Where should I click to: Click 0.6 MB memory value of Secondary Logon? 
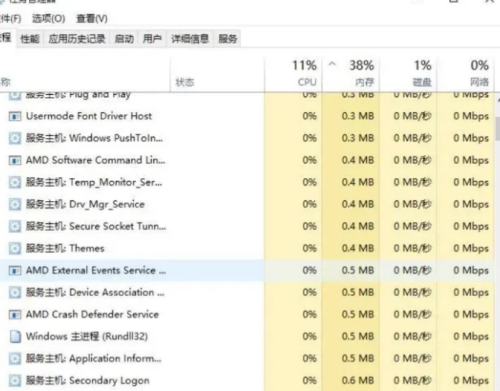coord(358,380)
